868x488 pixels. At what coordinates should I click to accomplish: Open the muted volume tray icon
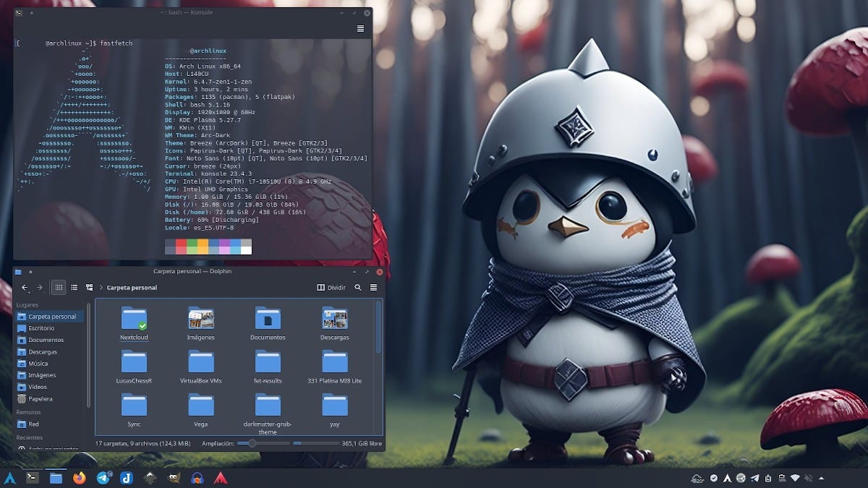(808, 478)
